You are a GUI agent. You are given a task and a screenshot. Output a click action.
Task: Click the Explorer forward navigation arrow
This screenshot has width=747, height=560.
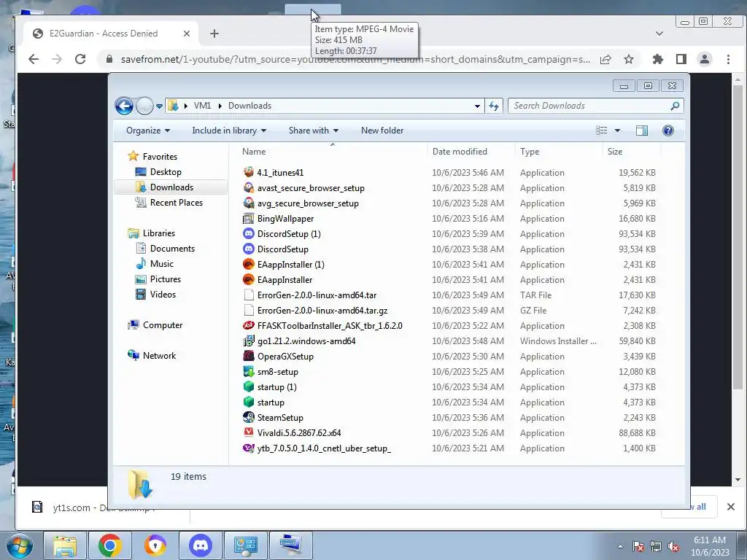(x=144, y=106)
